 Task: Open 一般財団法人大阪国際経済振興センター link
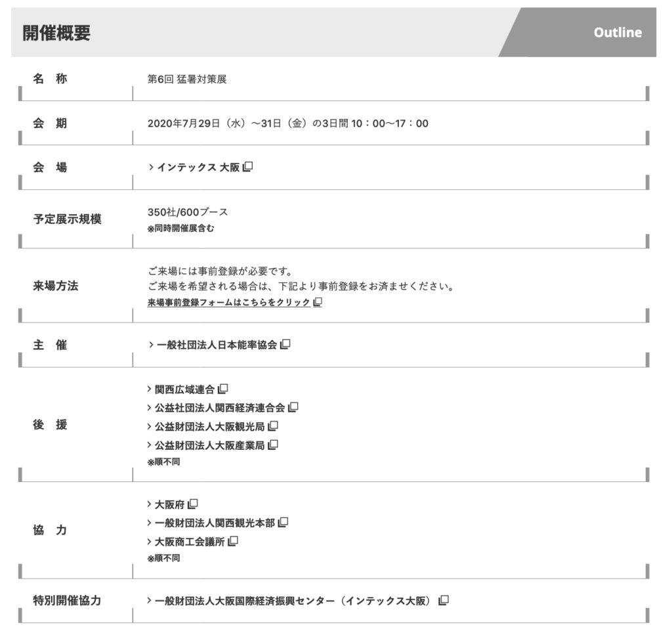(292, 602)
